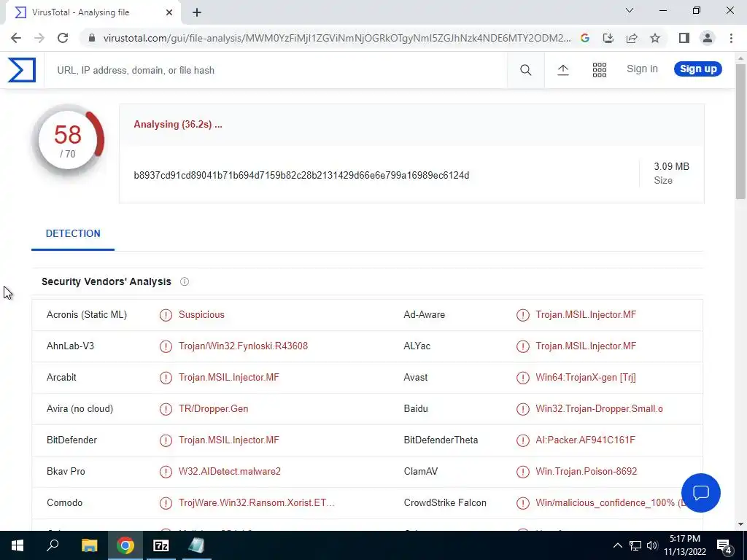Click Win.Trojan.Poison-8692 result
The width and height of the screenshot is (747, 560).
[586, 472]
